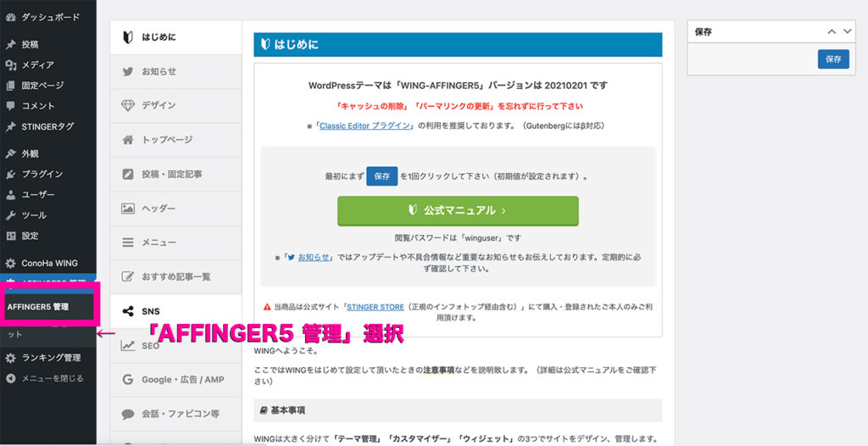Screen dimensions: 868x446
Task: Click the Dashboard palette icon in sidebar
Action: tap(10, 17)
